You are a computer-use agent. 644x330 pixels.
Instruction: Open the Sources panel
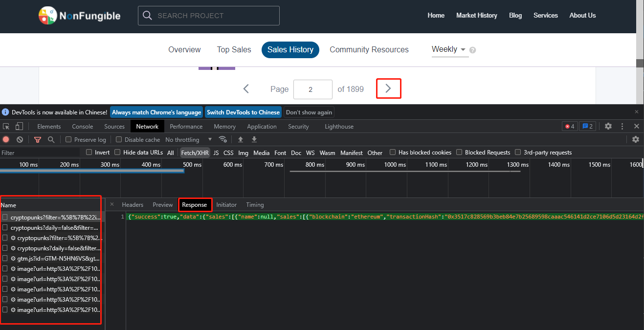[114, 126]
